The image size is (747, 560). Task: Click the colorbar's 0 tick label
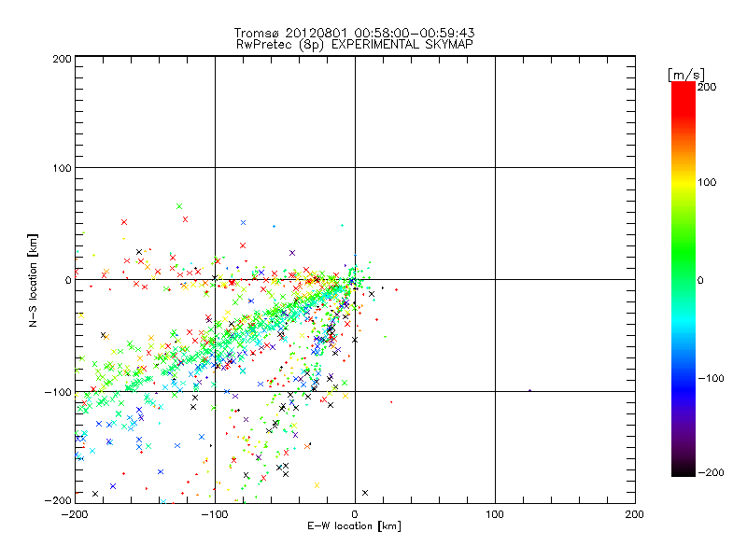click(702, 280)
